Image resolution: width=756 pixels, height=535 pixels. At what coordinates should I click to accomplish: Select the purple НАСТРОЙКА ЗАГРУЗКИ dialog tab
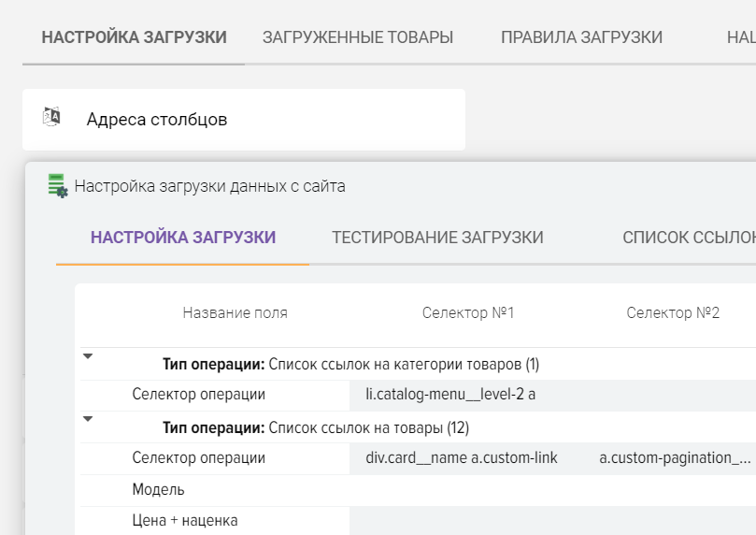pos(183,237)
